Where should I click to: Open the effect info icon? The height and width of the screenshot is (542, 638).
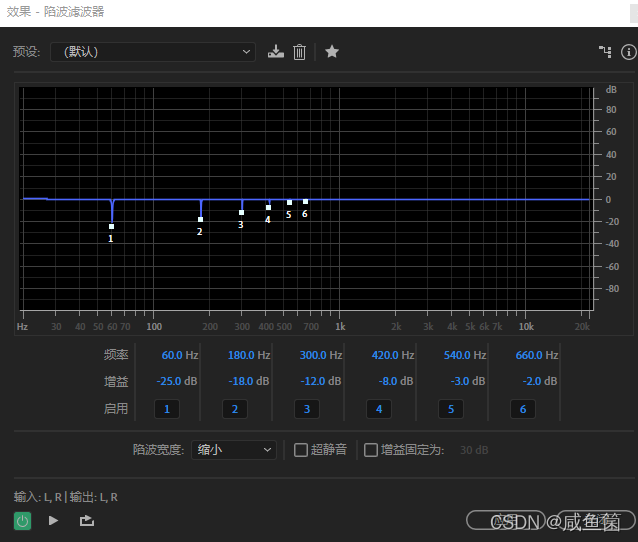(629, 52)
